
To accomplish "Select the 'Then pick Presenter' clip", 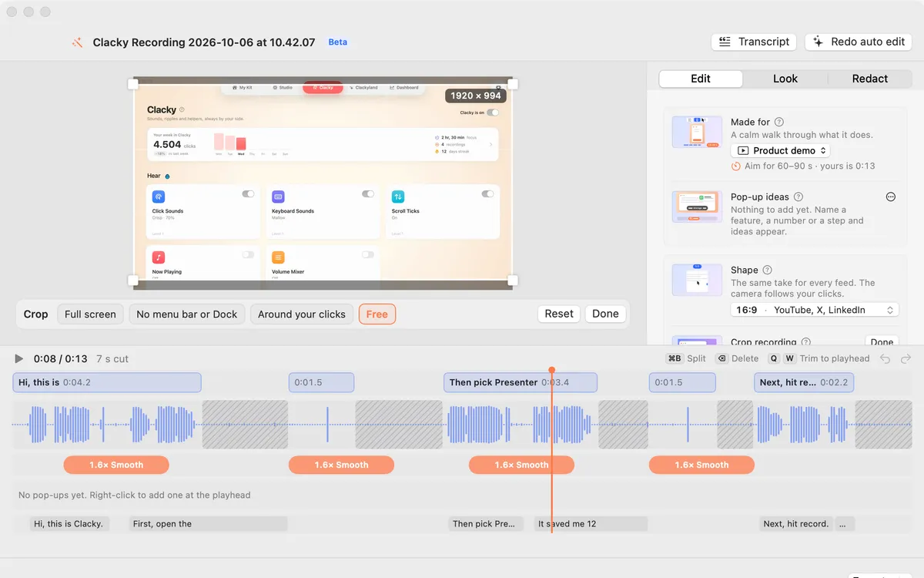I will pyautogui.click(x=521, y=382).
